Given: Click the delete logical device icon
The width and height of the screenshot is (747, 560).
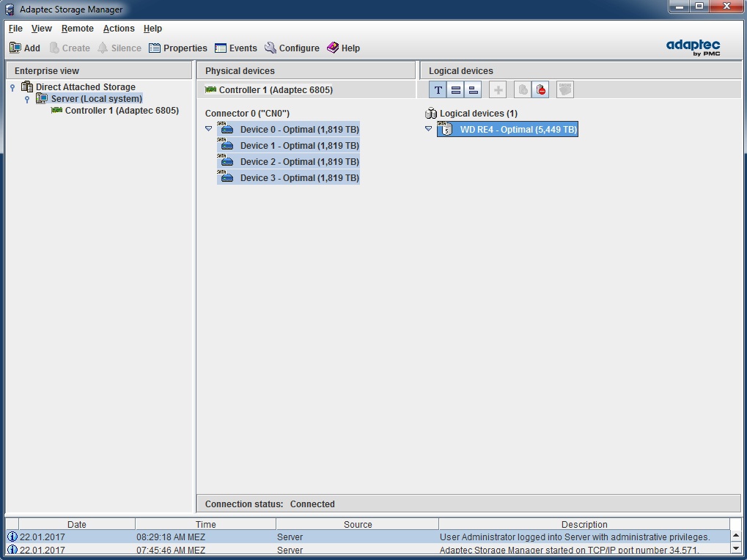Looking at the screenshot, I should (x=540, y=89).
